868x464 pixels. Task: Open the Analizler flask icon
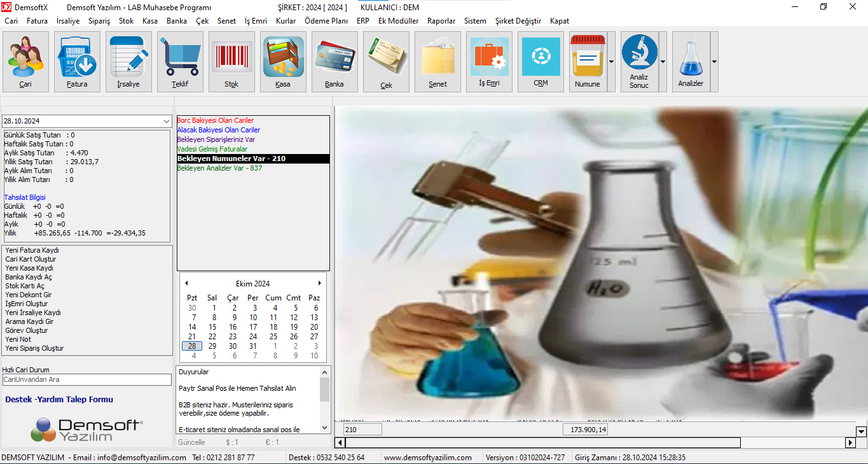click(691, 62)
